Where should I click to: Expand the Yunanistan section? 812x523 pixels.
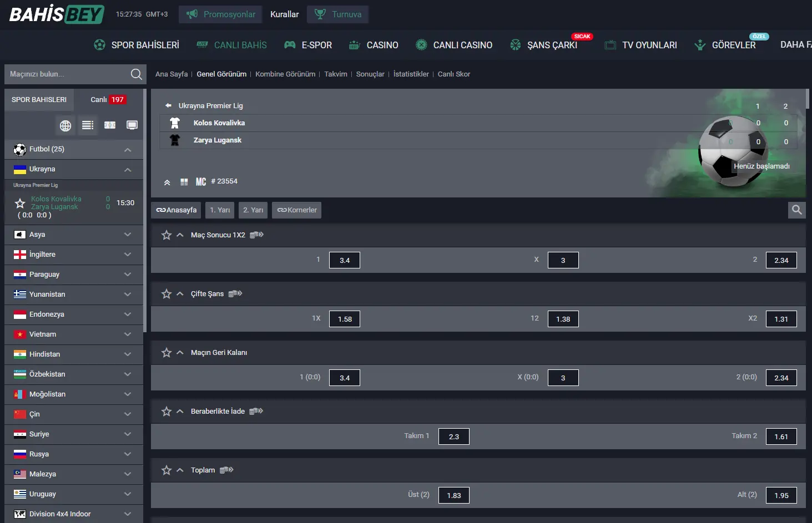coord(128,294)
